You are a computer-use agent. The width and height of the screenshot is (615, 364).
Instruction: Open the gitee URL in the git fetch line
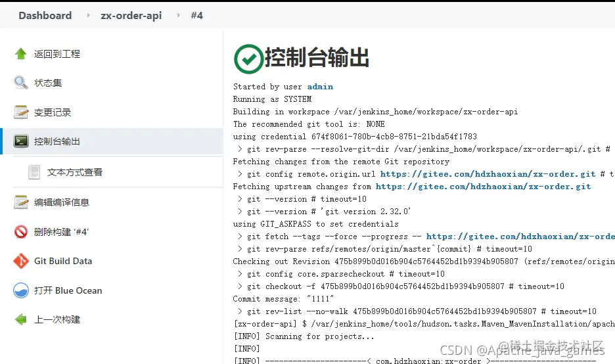click(520, 237)
